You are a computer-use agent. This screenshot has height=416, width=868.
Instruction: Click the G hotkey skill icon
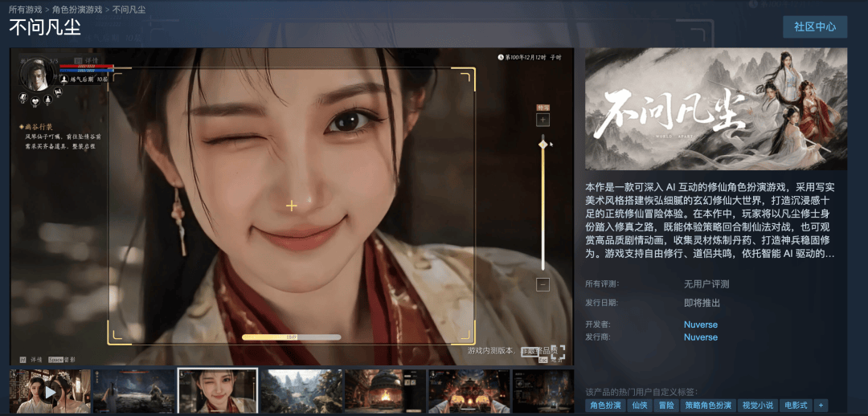click(23, 97)
